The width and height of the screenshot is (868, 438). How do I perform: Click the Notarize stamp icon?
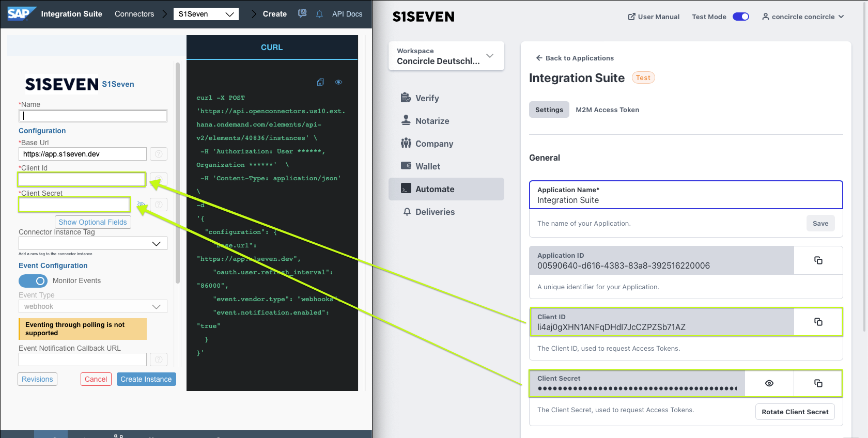click(406, 120)
